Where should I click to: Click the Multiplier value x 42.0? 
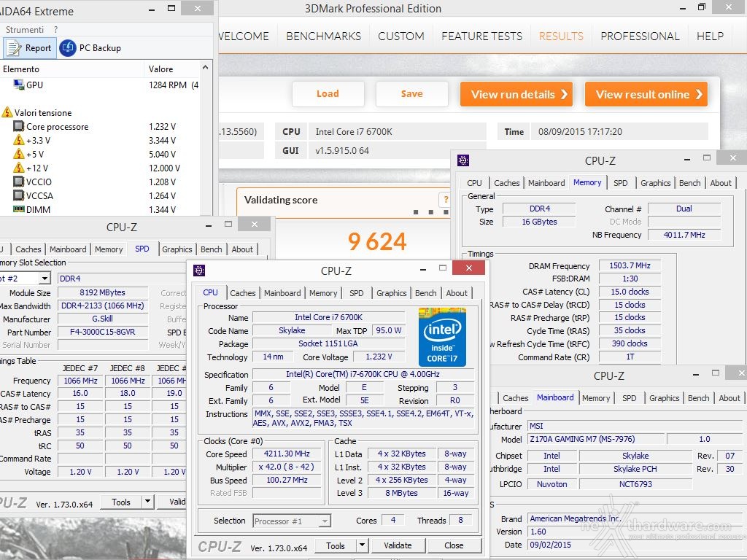click(287, 467)
